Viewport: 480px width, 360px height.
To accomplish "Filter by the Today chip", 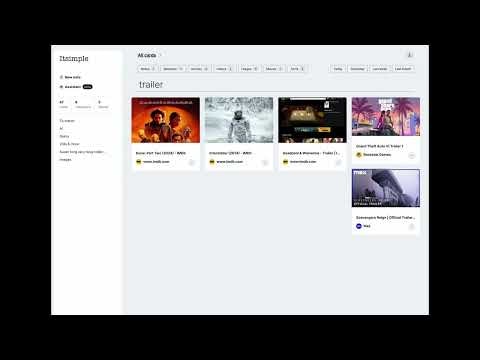I will pyautogui.click(x=338, y=69).
